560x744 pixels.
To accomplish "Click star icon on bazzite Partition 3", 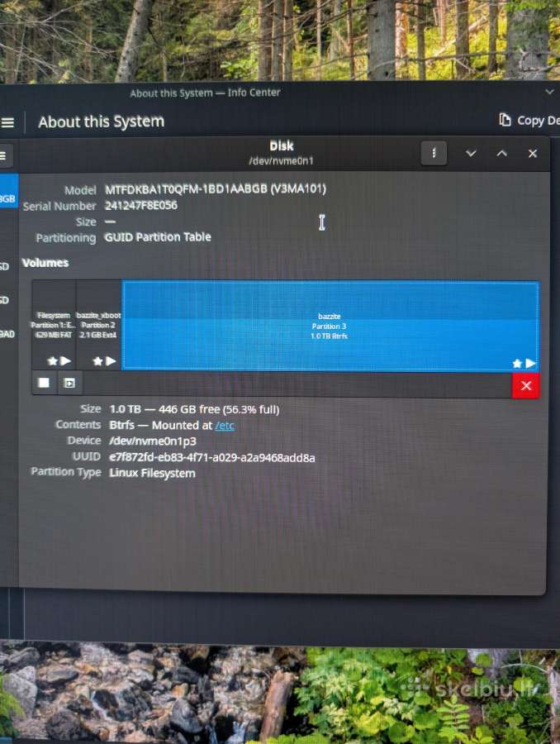I will pos(517,364).
